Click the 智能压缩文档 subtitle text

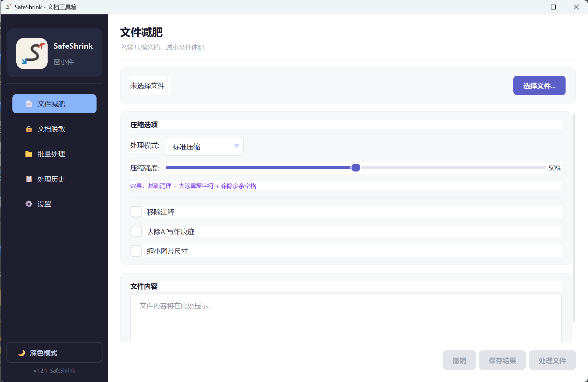click(163, 48)
